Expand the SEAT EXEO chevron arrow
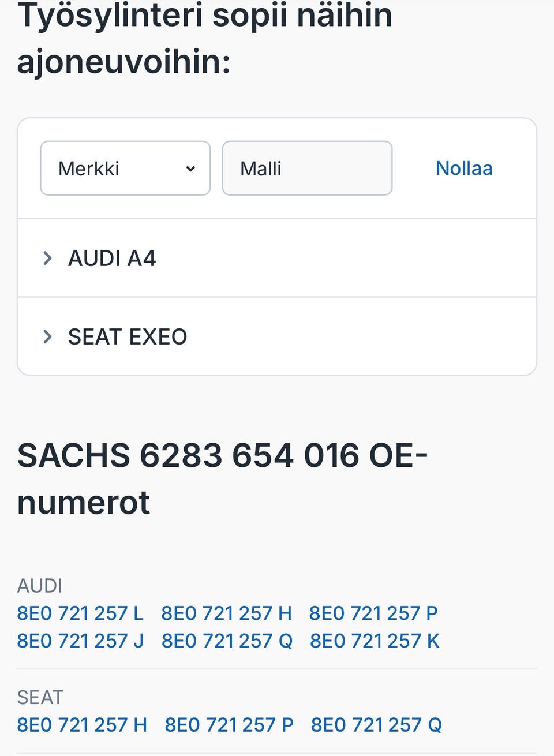554x756 pixels. (x=47, y=336)
